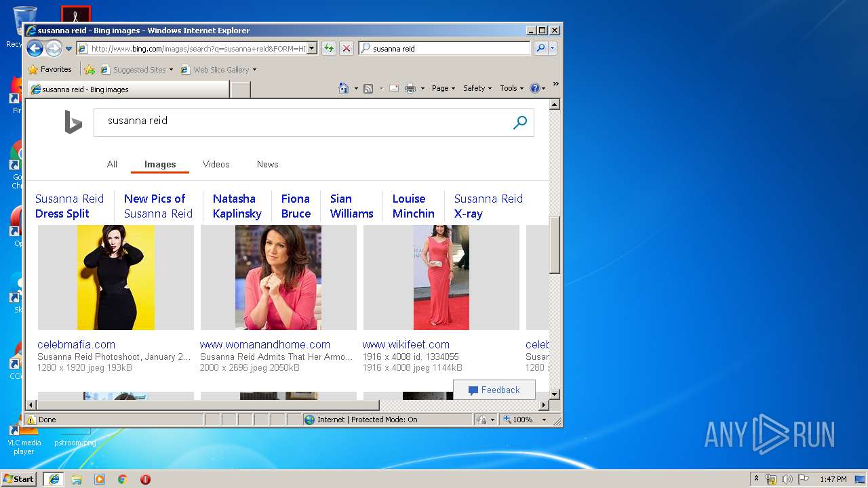
Task: Open a new blank tab
Action: click(241, 89)
